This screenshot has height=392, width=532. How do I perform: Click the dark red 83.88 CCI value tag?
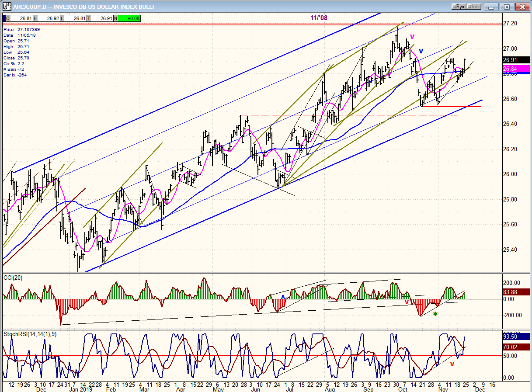[x=510, y=292]
